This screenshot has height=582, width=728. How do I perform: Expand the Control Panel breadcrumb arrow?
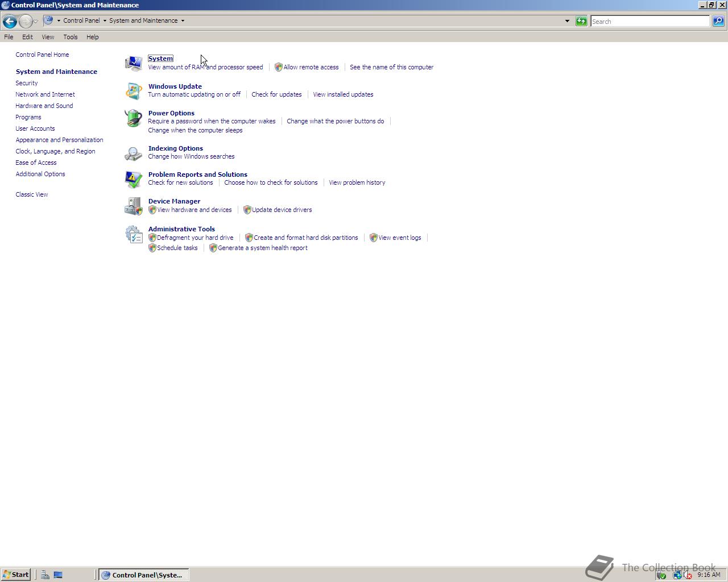[x=105, y=20]
